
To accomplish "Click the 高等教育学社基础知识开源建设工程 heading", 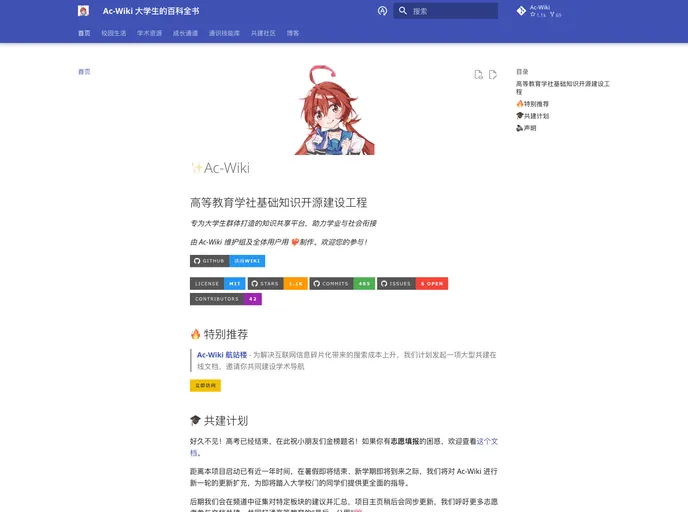I will [279, 203].
